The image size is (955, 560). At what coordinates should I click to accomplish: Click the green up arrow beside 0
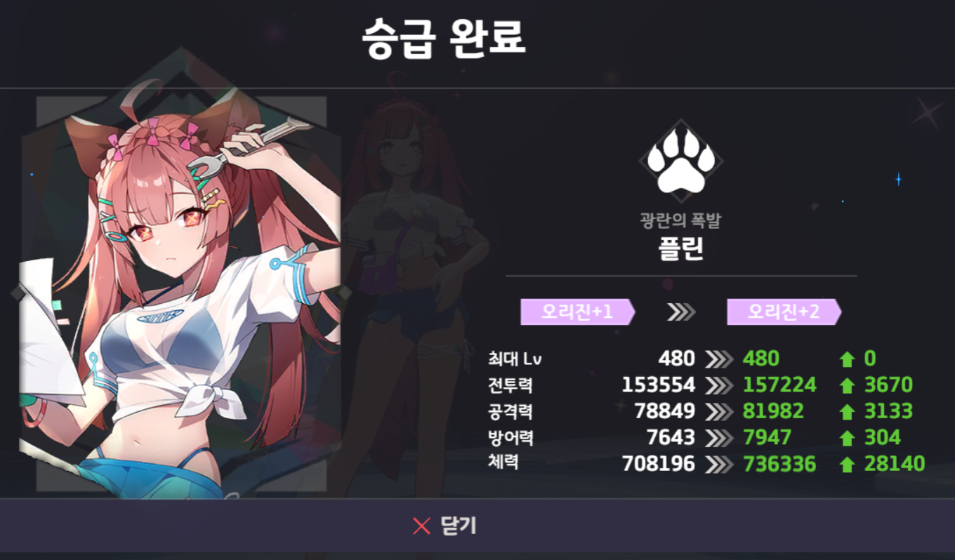[847, 359]
